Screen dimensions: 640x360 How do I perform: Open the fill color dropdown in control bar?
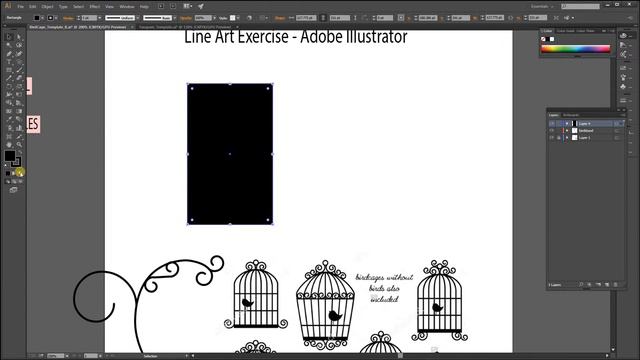point(42,18)
